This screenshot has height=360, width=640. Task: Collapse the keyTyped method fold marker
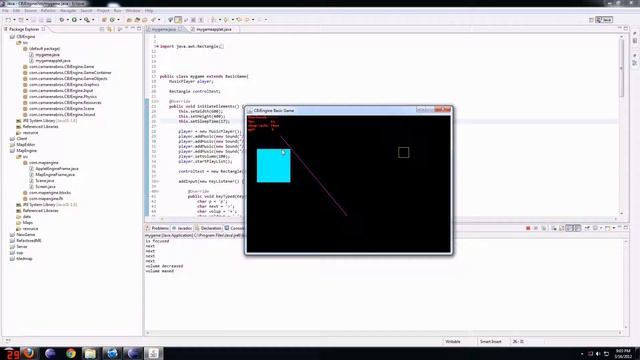tap(158, 191)
